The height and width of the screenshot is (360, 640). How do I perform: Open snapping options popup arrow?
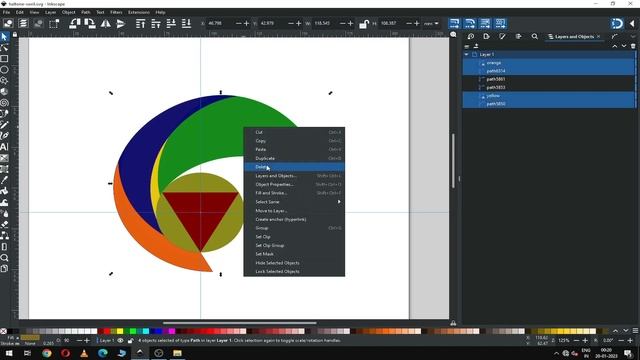(632, 23)
